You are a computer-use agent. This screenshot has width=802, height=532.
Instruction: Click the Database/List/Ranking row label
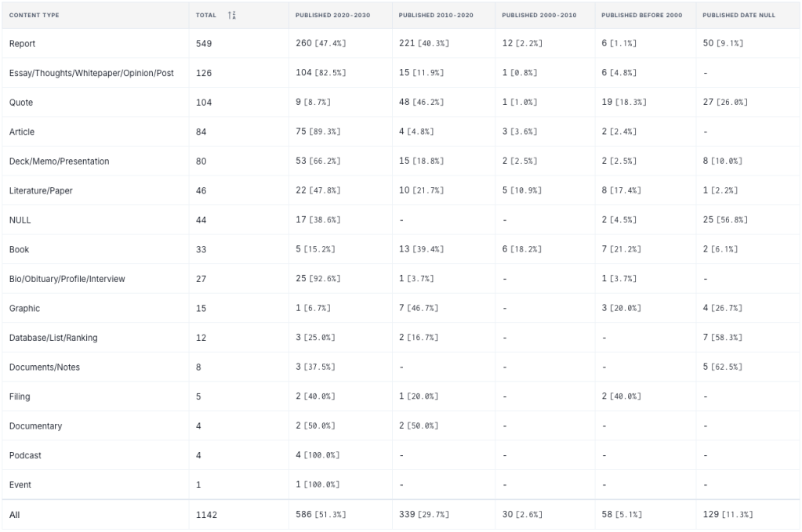click(x=53, y=338)
